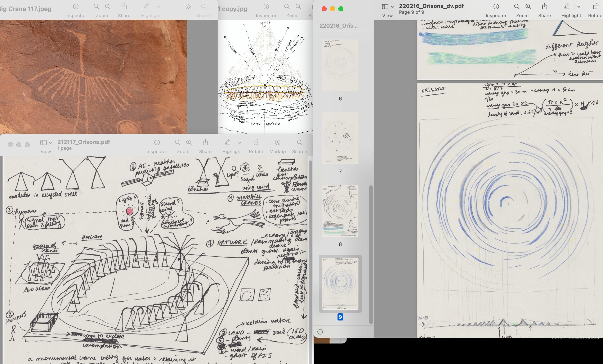Click Inspector icon in 220216_Orisons_dv.pdf window

click(496, 7)
